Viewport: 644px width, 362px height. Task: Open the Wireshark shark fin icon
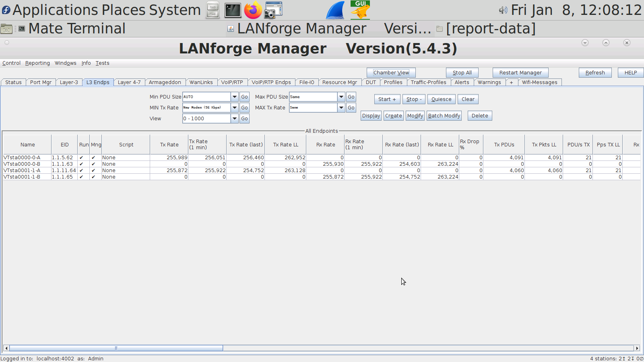(x=335, y=10)
